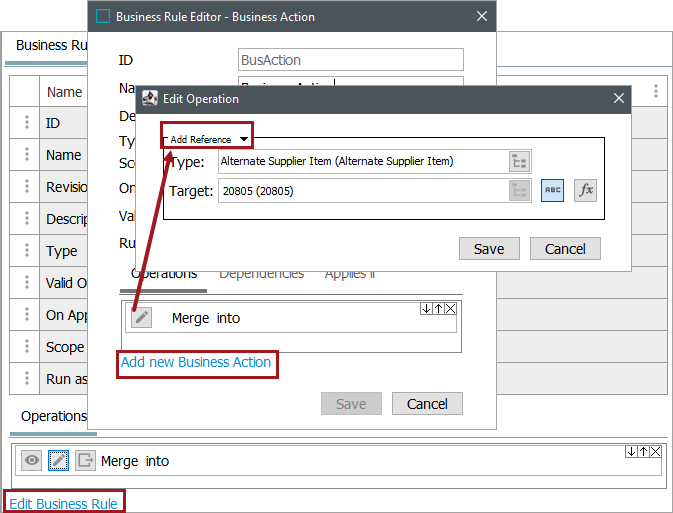This screenshot has height=513, width=673.
Task: Select the Operations tab in bottom panel
Action: pos(54,416)
